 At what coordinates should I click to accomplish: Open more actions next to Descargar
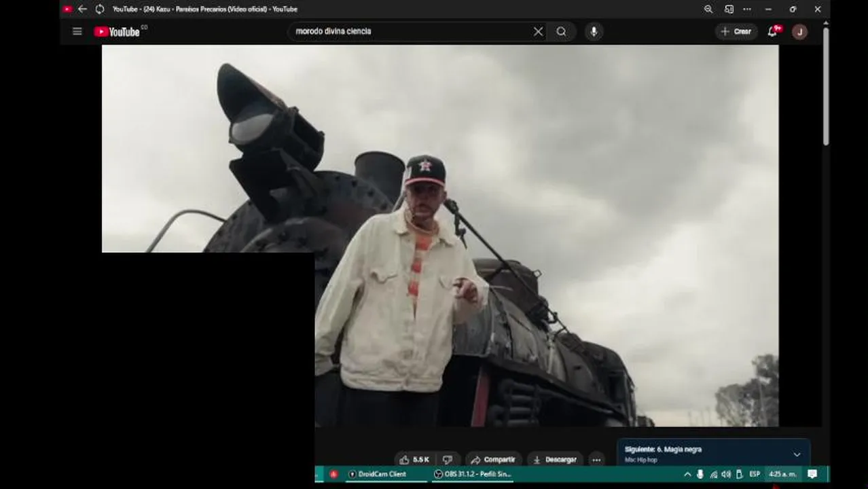tap(596, 460)
